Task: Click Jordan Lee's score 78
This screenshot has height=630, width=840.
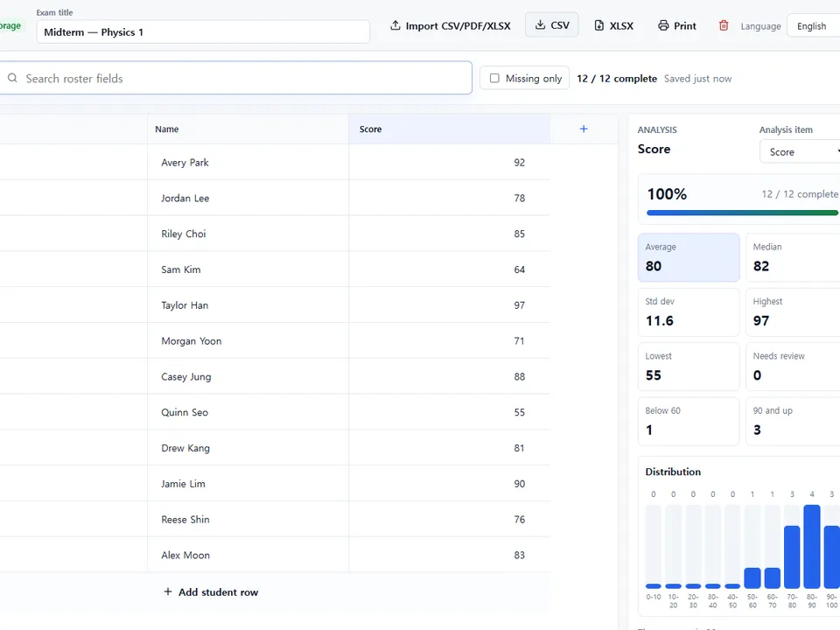Action: pos(450,198)
